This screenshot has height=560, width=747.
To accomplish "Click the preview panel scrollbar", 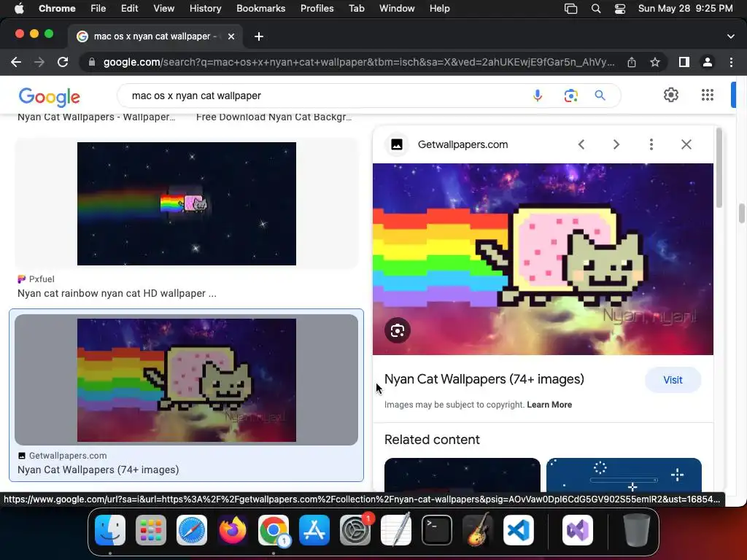I will click(x=719, y=169).
